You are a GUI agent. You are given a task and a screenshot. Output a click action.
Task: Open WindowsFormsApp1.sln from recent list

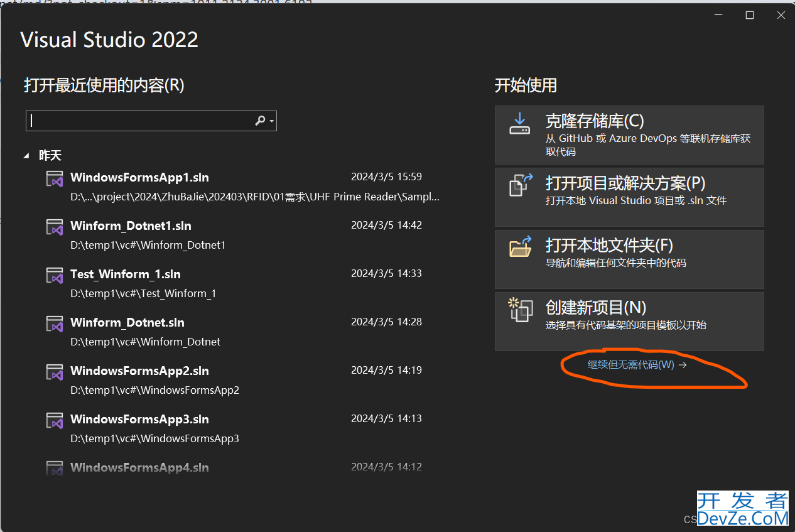point(242,187)
